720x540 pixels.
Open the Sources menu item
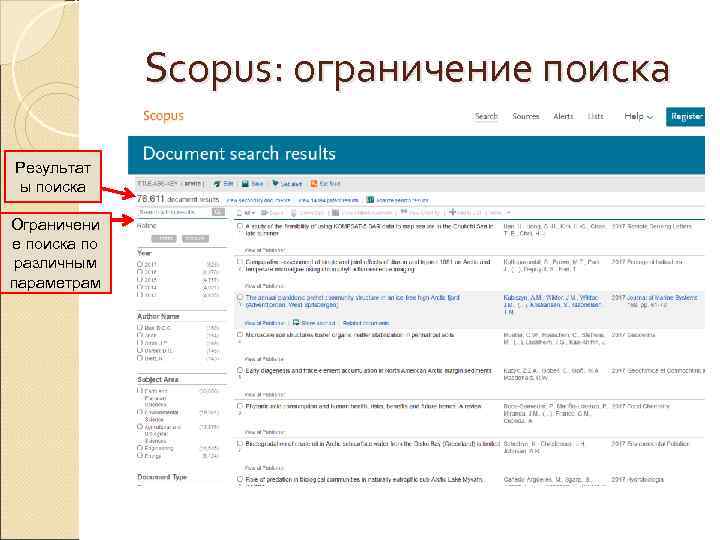(526, 116)
